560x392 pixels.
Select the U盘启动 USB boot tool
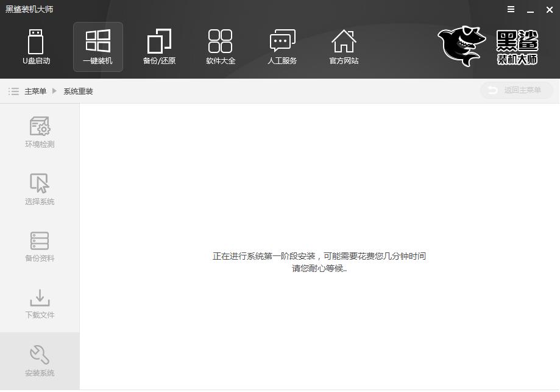36,47
